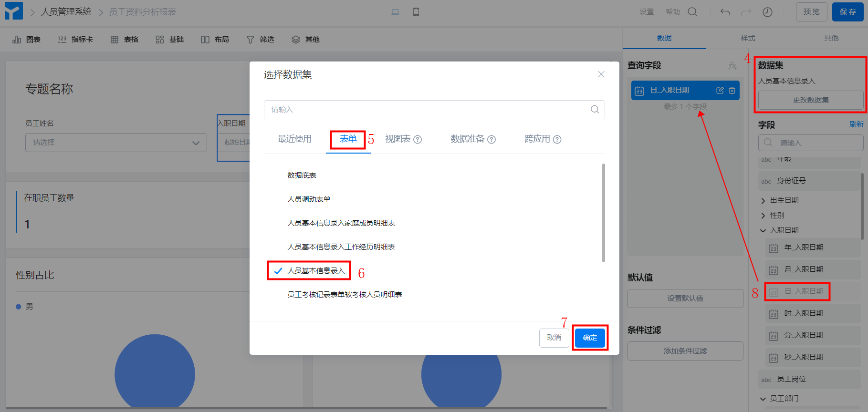Open the history clock icon
Viewport: 868px width, 412px height.
tap(767, 12)
